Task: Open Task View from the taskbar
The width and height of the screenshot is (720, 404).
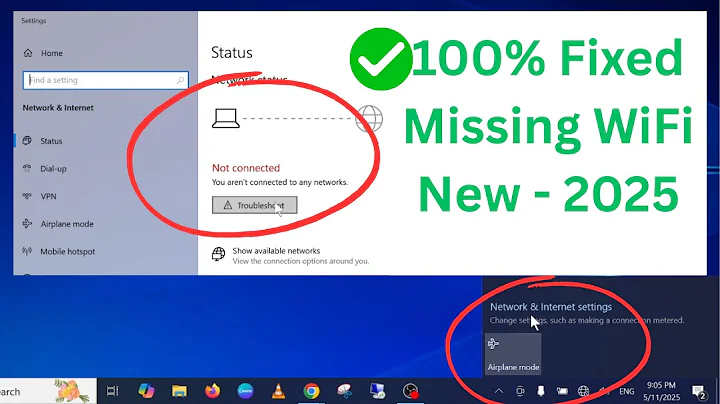Action: click(x=112, y=391)
